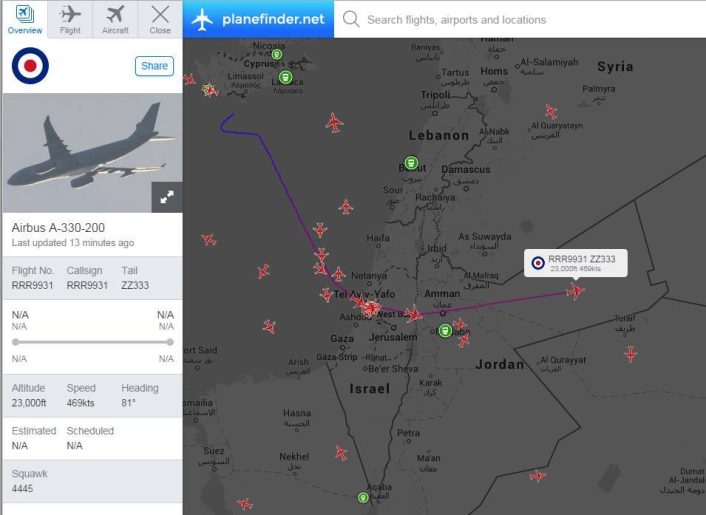Click the planefinder.net logo
Viewport: 706px width, 515px height.
click(x=258, y=19)
